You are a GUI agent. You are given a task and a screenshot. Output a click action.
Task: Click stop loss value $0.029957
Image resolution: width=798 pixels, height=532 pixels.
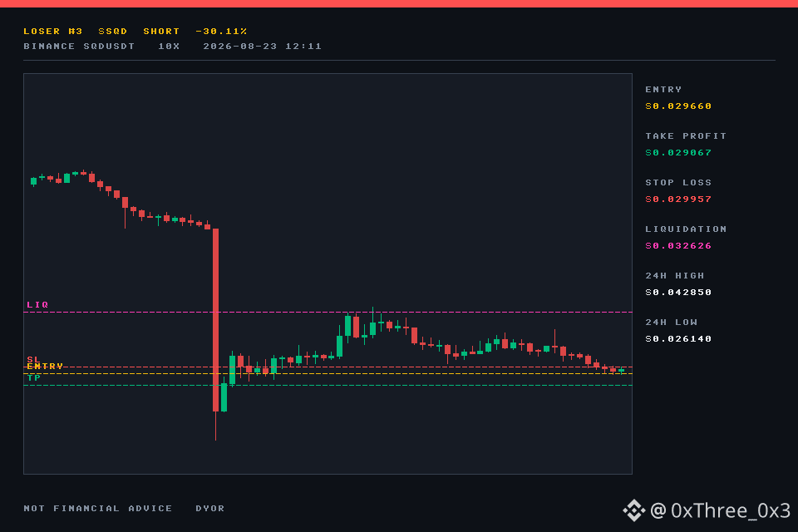(678, 199)
